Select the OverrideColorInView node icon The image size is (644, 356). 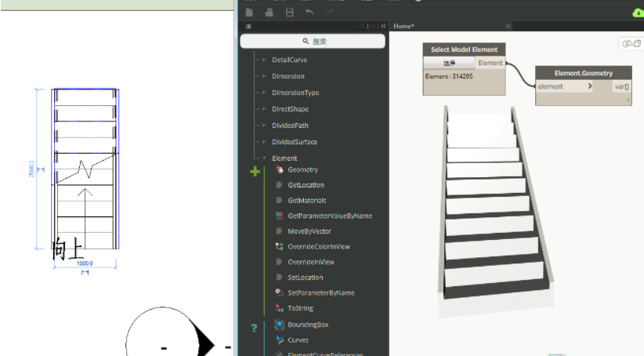(x=279, y=246)
